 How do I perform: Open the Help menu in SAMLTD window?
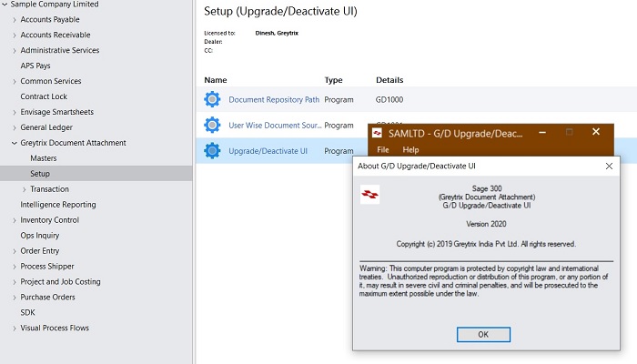coord(410,149)
